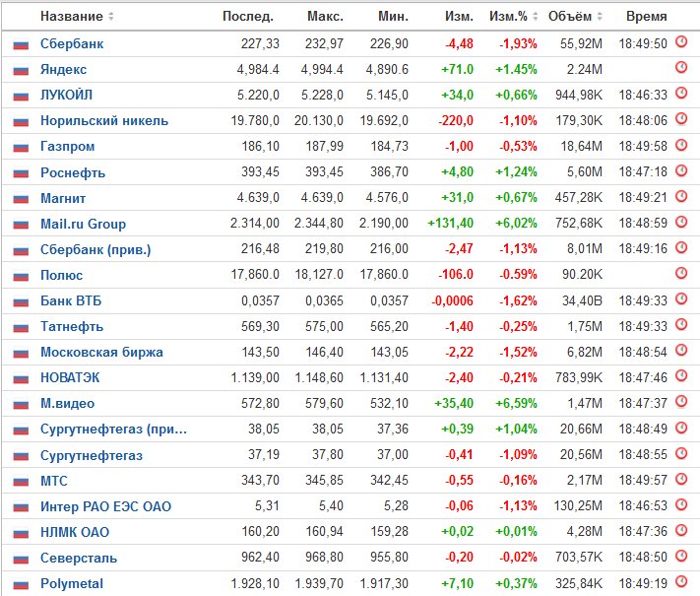700x596 pixels.
Task: Click the clock icon in НОВАТЭК row
Action: [x=681, y=375]
